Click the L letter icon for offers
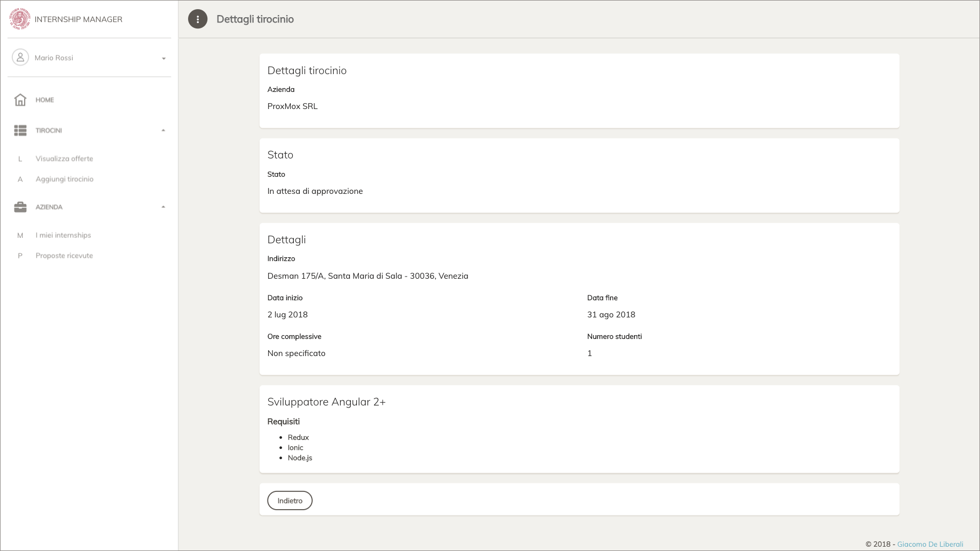Image resolution: width=980 pixels, height=551 pixels. coord(20,159)
